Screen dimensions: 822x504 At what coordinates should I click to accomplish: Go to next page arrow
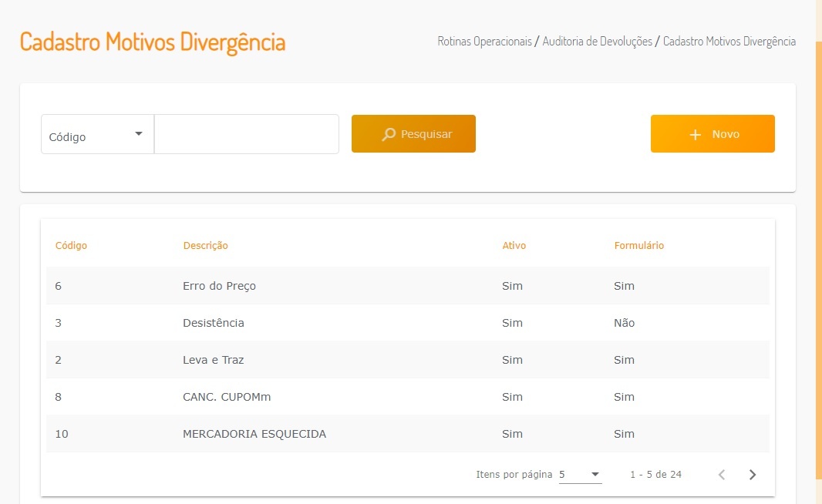click(x=753, y=475)
